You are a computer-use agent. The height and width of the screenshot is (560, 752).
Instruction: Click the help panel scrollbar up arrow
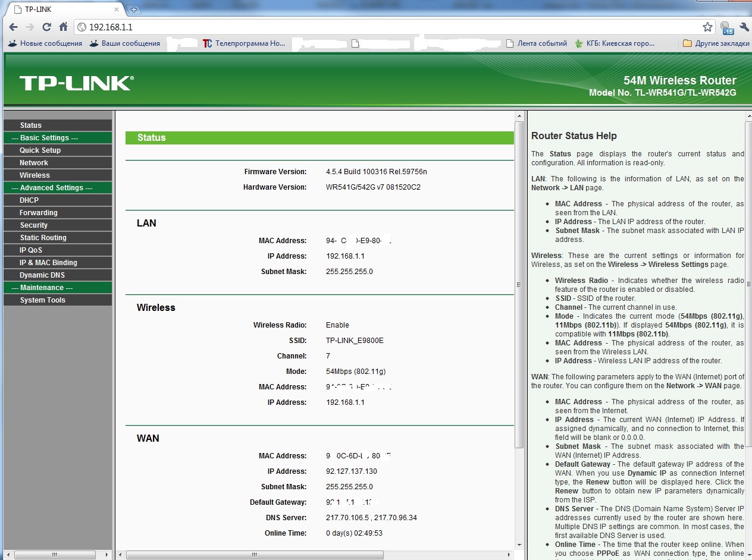click(748, 115)
